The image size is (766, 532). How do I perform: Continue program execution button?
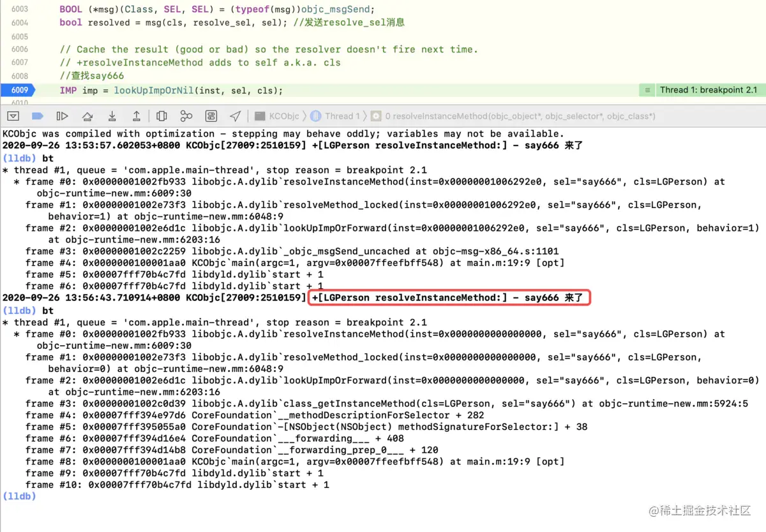(62, 116)
